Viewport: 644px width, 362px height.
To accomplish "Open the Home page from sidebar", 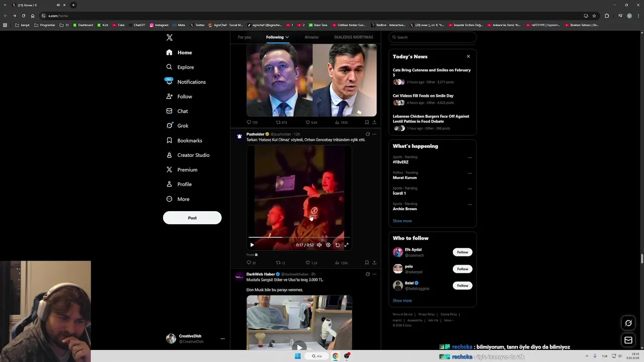I will [179, 52].
